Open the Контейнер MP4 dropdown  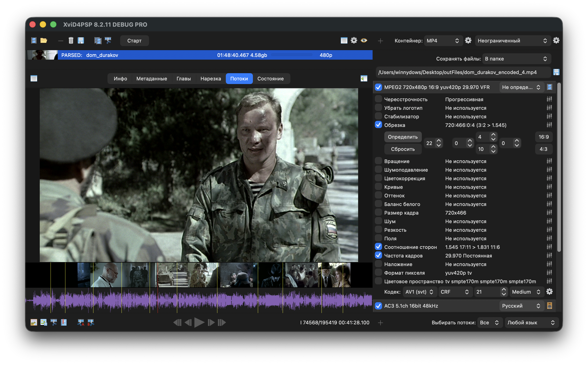tap(443, 41)
